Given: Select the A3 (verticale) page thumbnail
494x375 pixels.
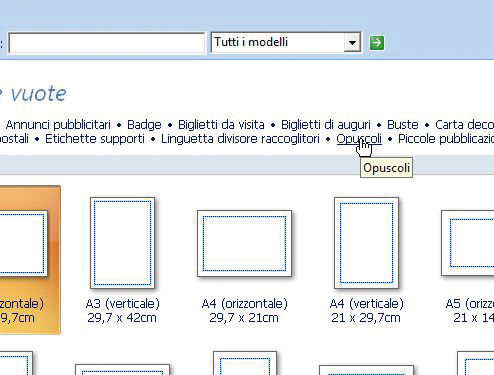Looking at the screenshot, I should click(123, 243).
